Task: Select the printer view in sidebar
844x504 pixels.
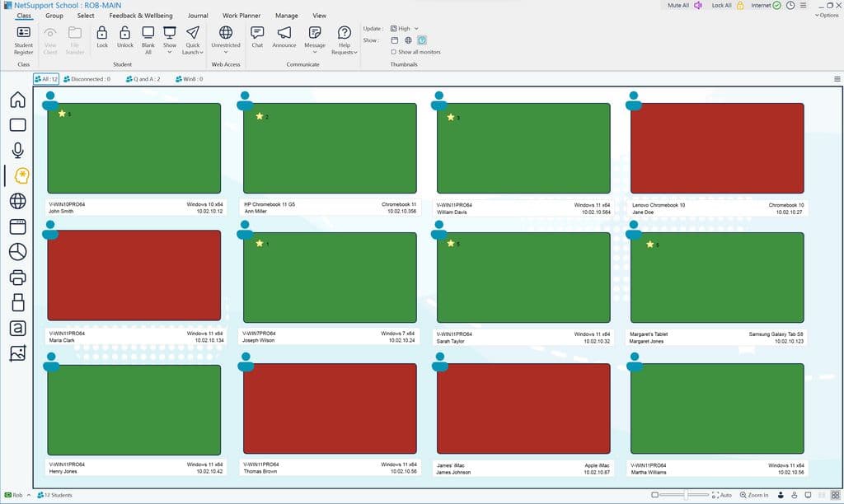Action: pyautogui.click(x=17, y=277)
